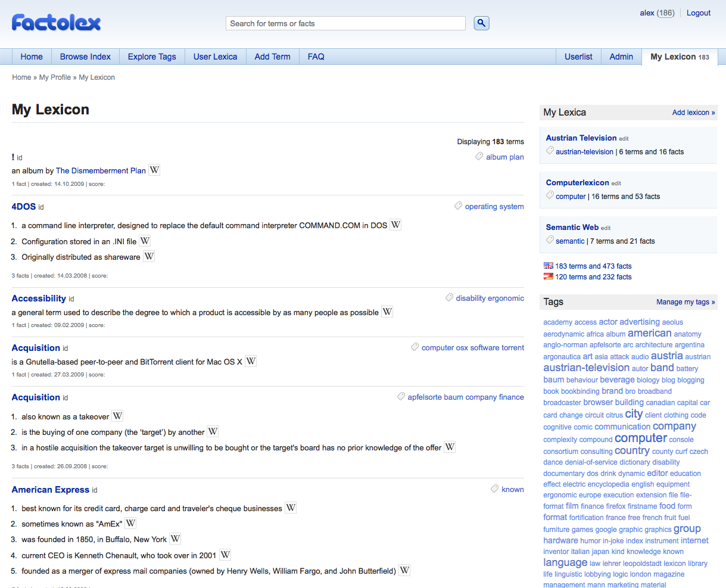
Task: Open Explore Tags tab
Action: click(152, 57)
